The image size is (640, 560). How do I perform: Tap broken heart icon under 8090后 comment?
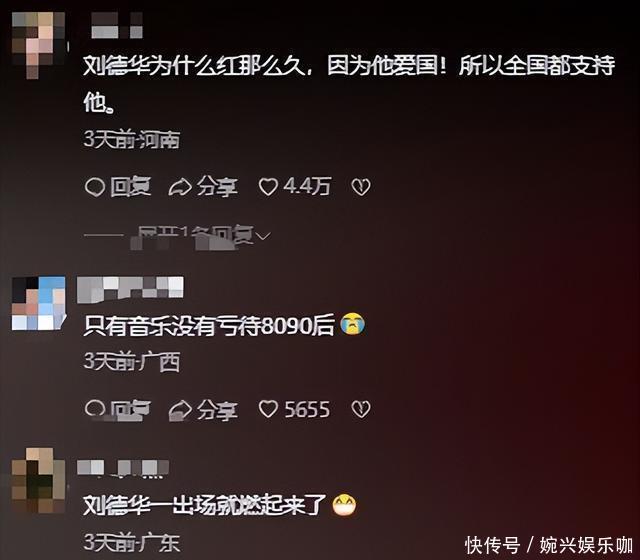coord(361,409)
